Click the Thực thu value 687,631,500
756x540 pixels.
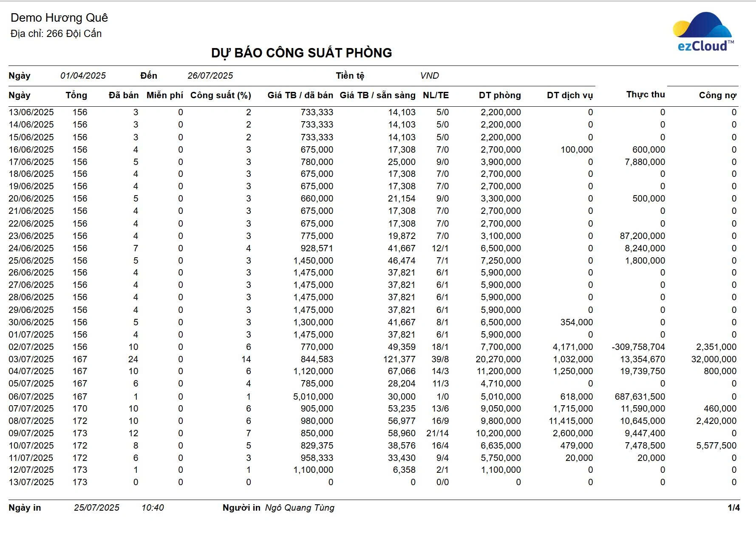(640, 397)
